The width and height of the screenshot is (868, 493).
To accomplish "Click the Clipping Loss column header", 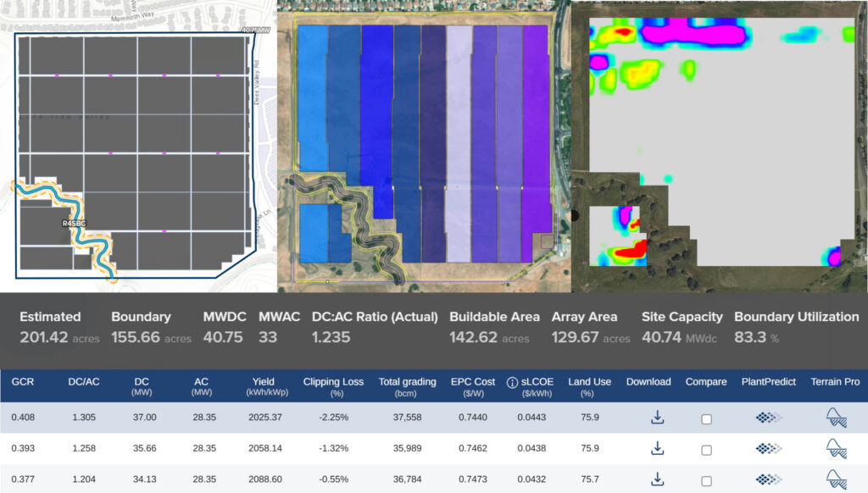I will (333, 386).
